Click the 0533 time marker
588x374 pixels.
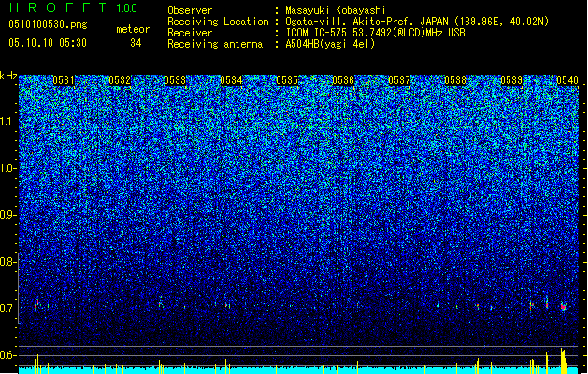pyautogui.click(x=175, y=80)
